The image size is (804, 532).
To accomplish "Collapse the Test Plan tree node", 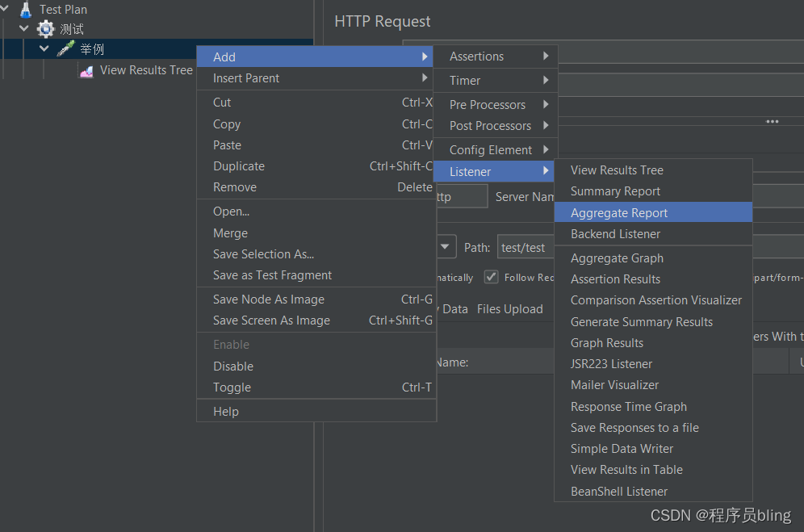I will [x=6, y=9].
